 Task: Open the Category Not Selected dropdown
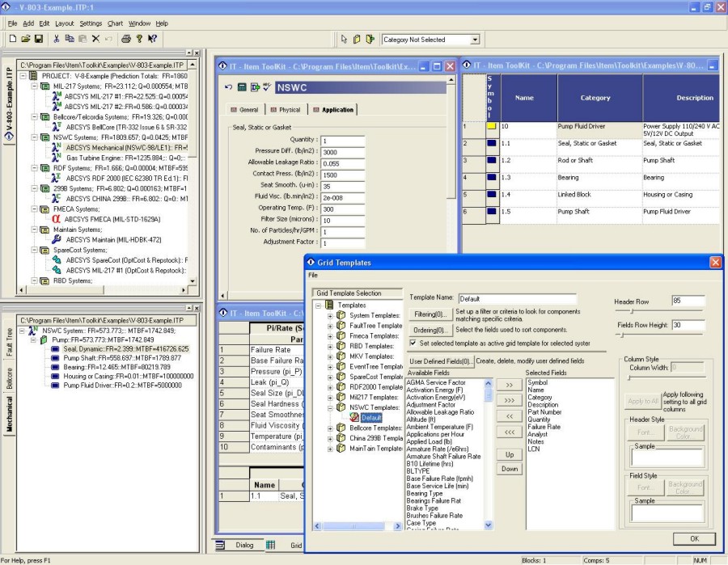[475, 40]
